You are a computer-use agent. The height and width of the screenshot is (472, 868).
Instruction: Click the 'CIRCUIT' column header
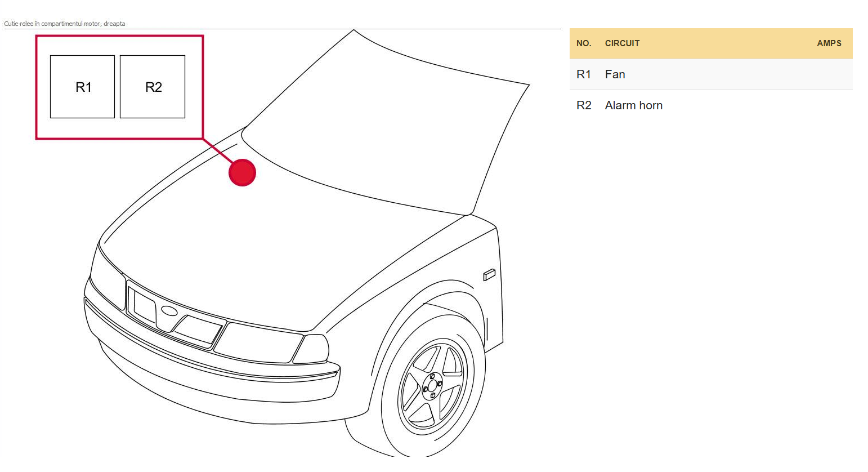pos(622,43)
